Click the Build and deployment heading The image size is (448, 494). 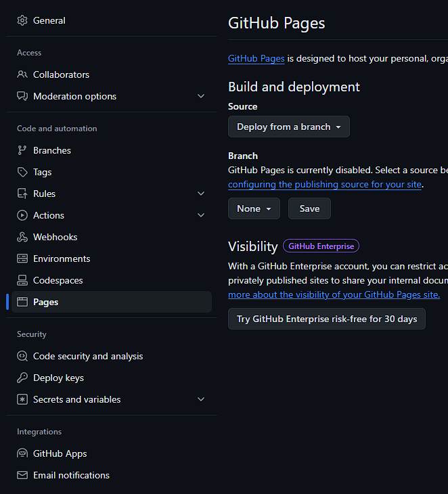294,87
